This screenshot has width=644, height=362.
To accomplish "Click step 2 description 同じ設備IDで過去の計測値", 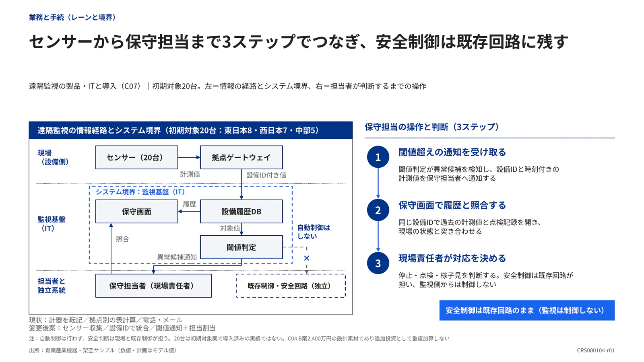I will tap(471, 227).
